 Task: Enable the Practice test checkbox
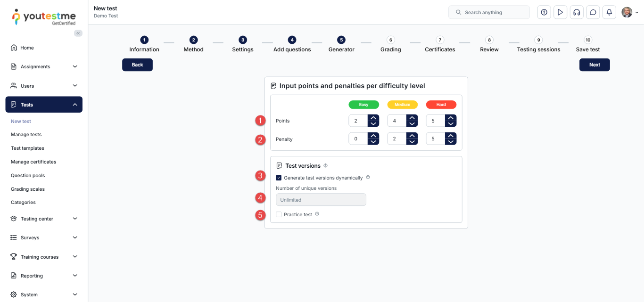coord(279,214)
